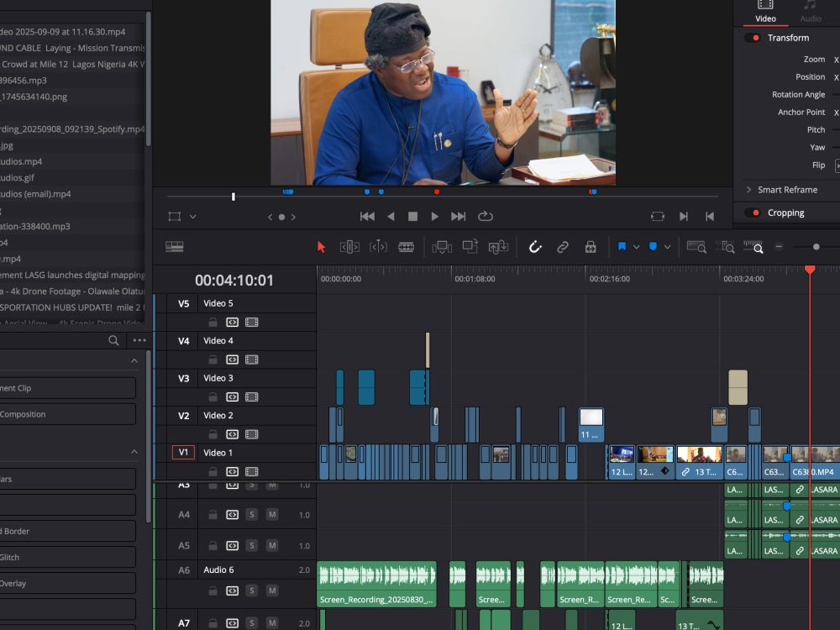This screenshot has width=840, height=630.
Task: Click the Transform section header label
Action: [788, 38]
